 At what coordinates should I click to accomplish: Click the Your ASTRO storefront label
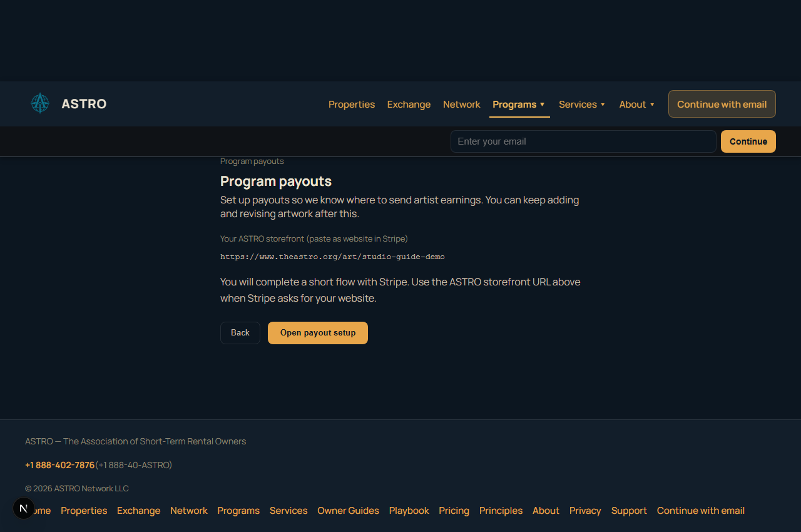(x=314, y=239)
